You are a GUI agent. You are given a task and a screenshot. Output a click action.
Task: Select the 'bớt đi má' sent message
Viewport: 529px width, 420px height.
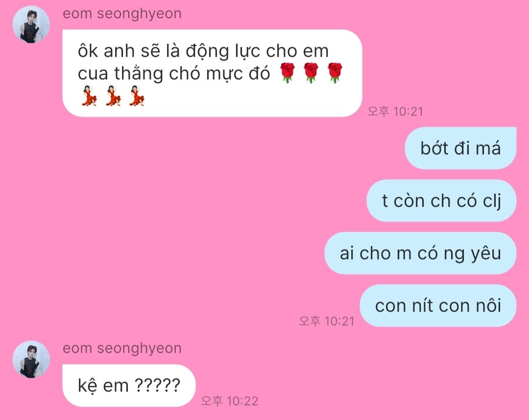coord(460,148)
